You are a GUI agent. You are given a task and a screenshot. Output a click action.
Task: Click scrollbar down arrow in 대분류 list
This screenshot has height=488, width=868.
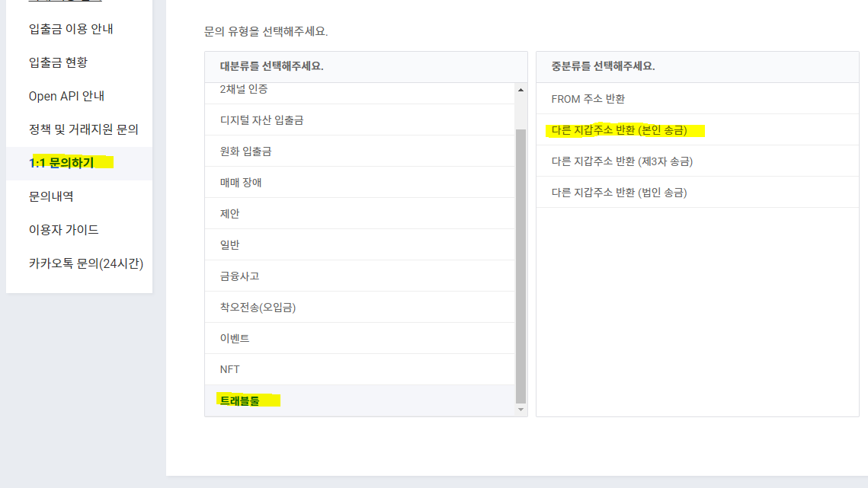(521, 410)
